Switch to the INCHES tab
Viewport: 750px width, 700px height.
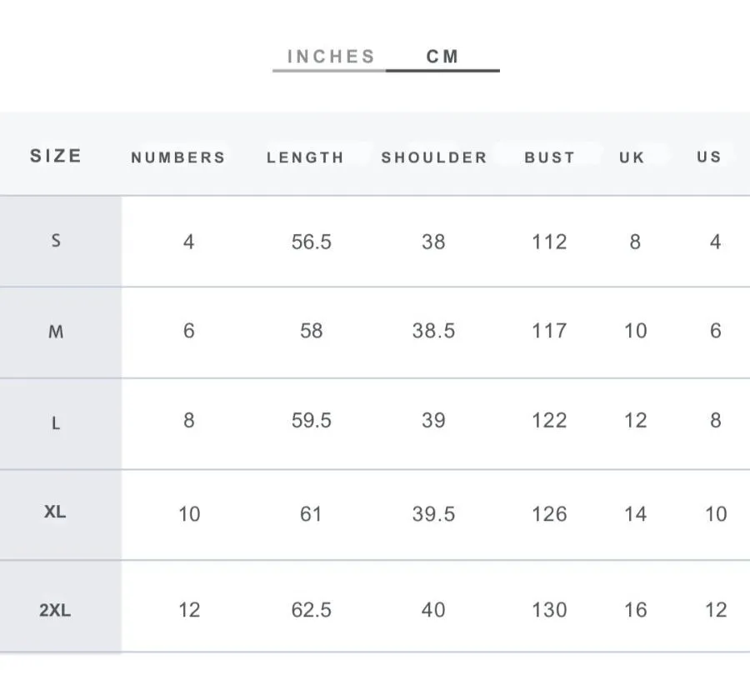(331, 57)
